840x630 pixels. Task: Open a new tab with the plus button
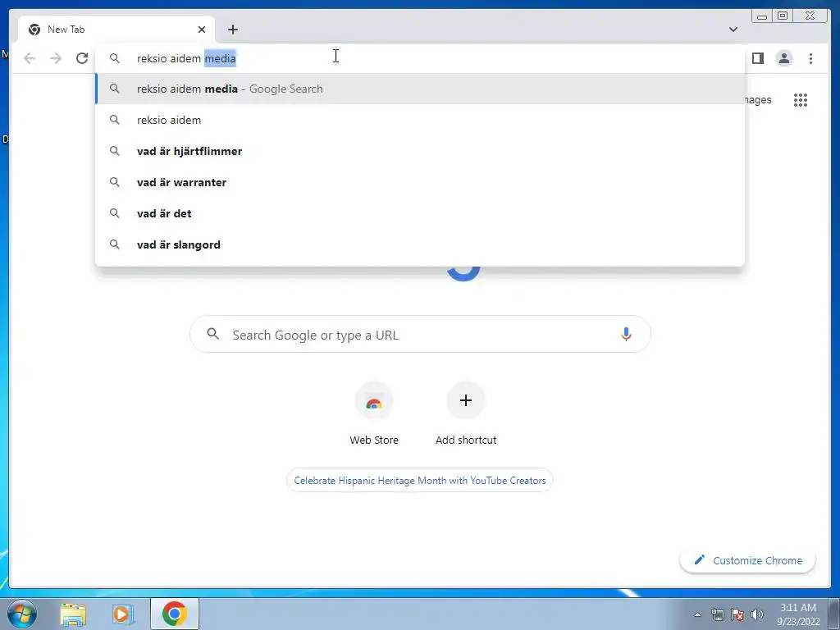tap(232, 30)
